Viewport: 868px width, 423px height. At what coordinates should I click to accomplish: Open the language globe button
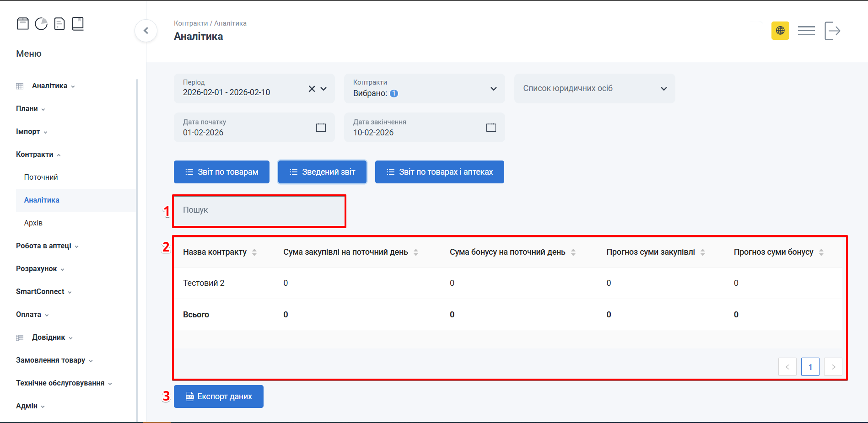(780, 31)
